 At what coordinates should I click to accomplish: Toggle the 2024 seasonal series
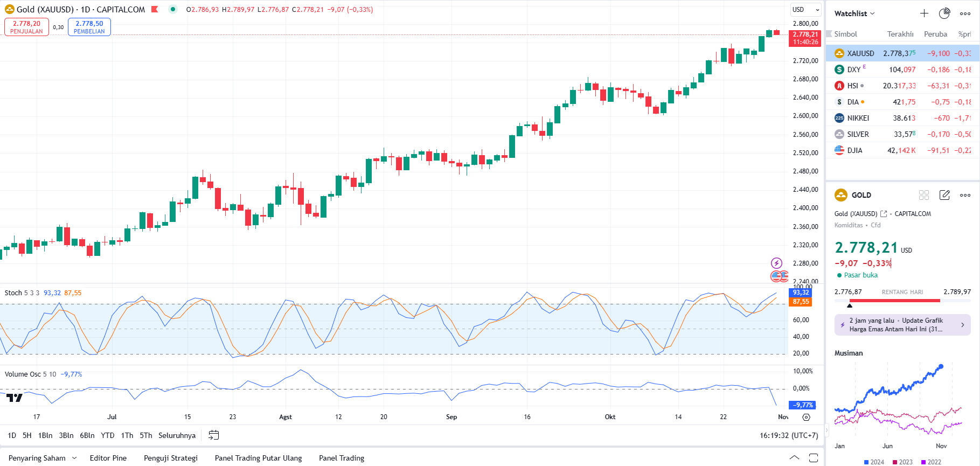874,462
